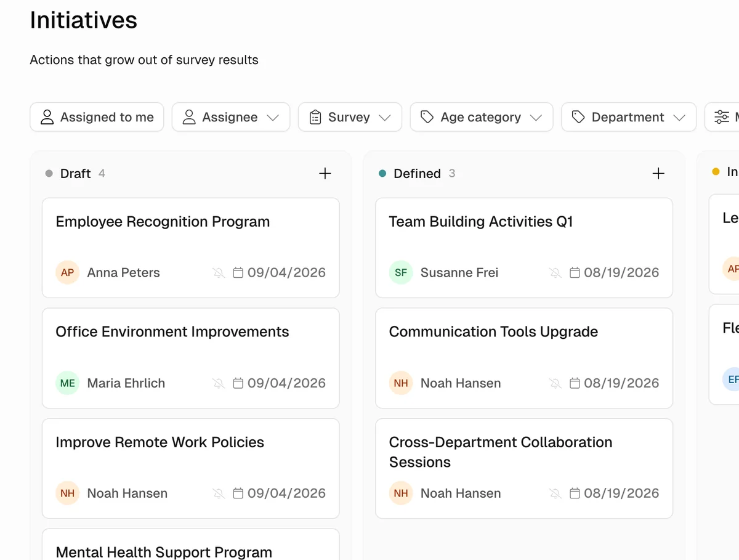Click due date 09/04/2026 on Improve Remote Work Policies

286,493
